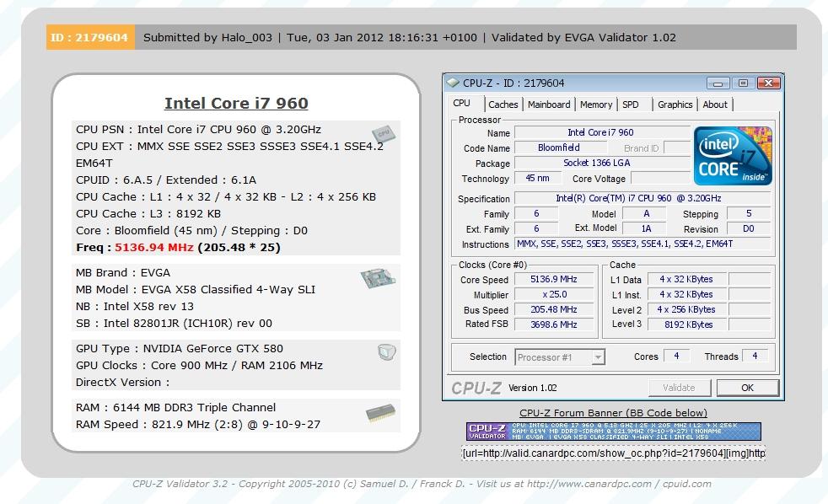The width and height of the screenshot is (828, 504).
Task: Click the CPU-Z Version 1.02 logo text
Action: click(504, 388)
